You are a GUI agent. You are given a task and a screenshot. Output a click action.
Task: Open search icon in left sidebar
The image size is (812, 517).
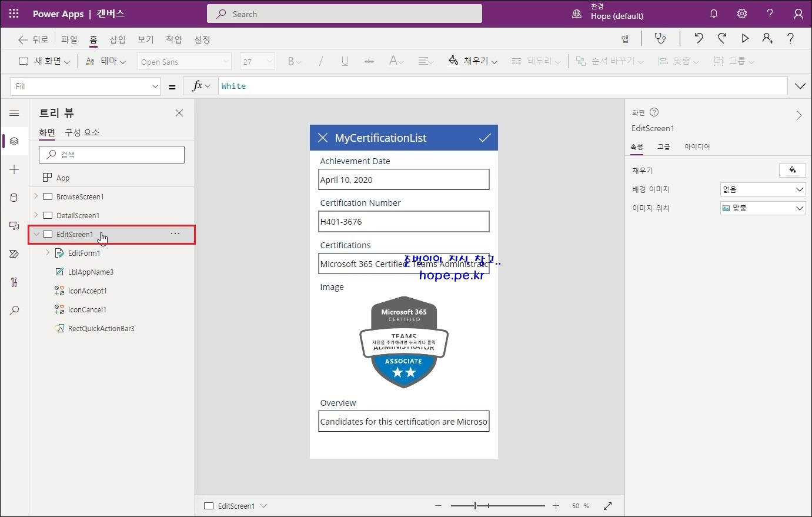[15, 311]
